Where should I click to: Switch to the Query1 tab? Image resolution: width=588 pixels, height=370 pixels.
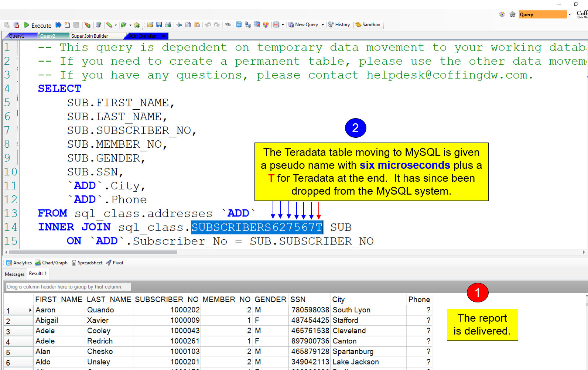pos(17,36)
